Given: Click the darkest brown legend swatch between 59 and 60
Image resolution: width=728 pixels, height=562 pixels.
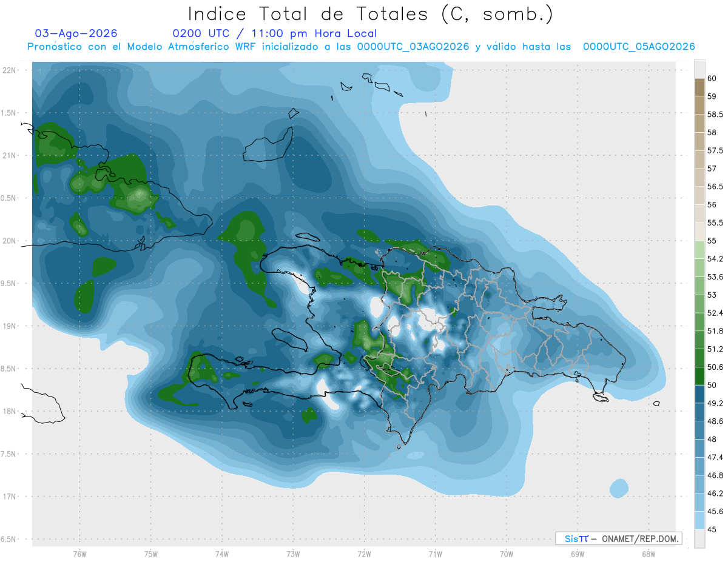Looking at the screenshot, I should pyautogui.click(x=699, y=87).
